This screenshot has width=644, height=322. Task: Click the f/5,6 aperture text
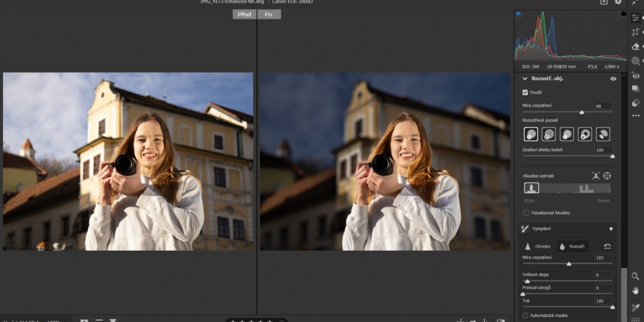(592, 66)
